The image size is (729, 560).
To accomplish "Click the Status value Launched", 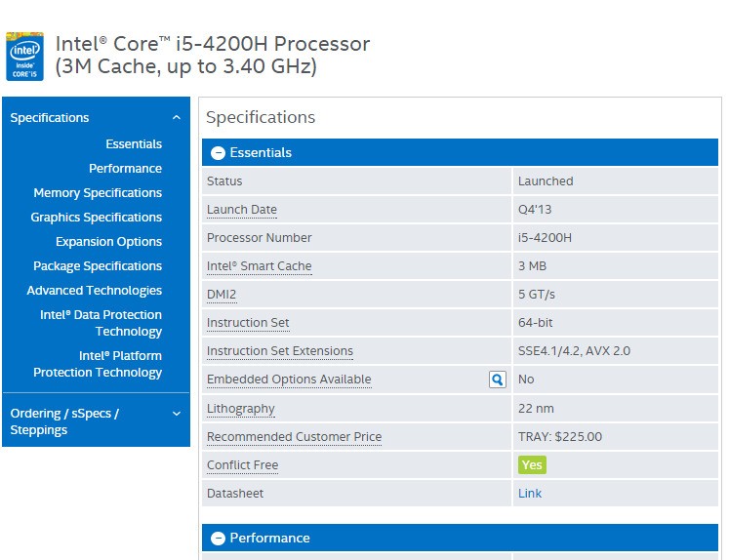I will click(546, 181).
